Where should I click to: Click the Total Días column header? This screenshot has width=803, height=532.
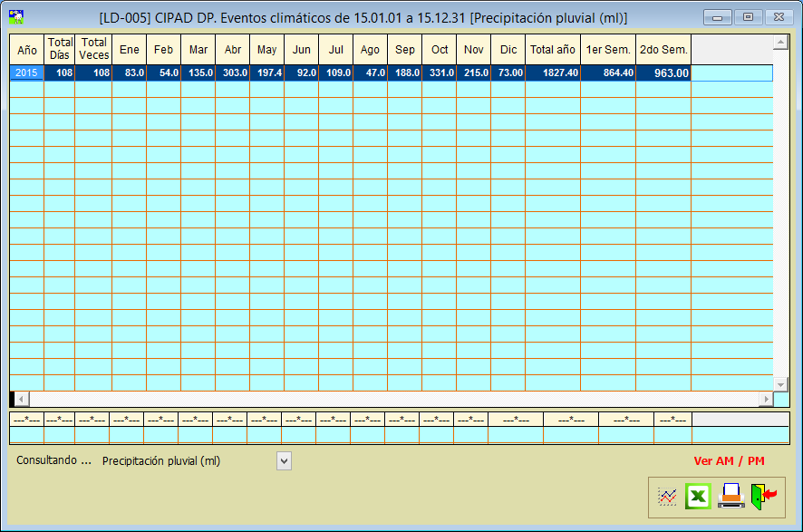(x=60, y=50)
